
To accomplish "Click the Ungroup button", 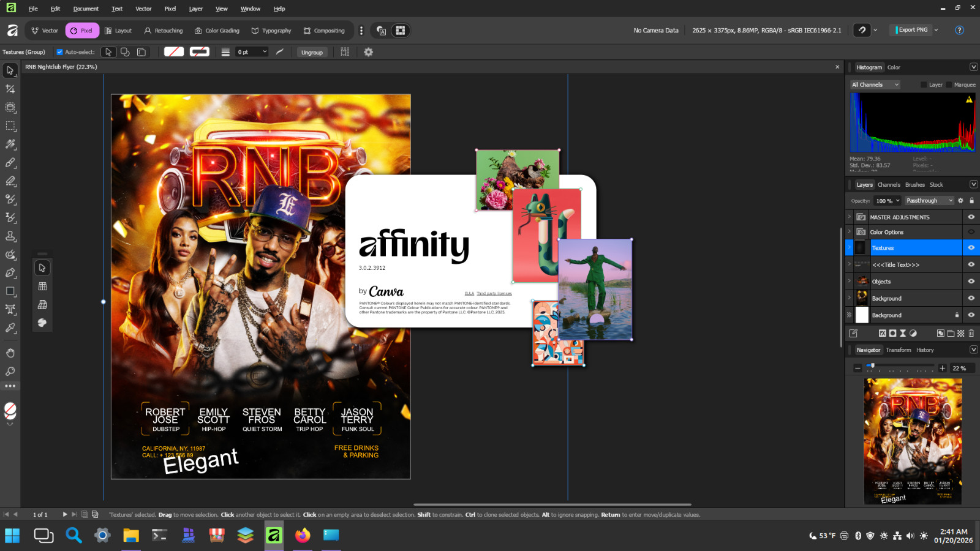I will (x=312, y=52).
